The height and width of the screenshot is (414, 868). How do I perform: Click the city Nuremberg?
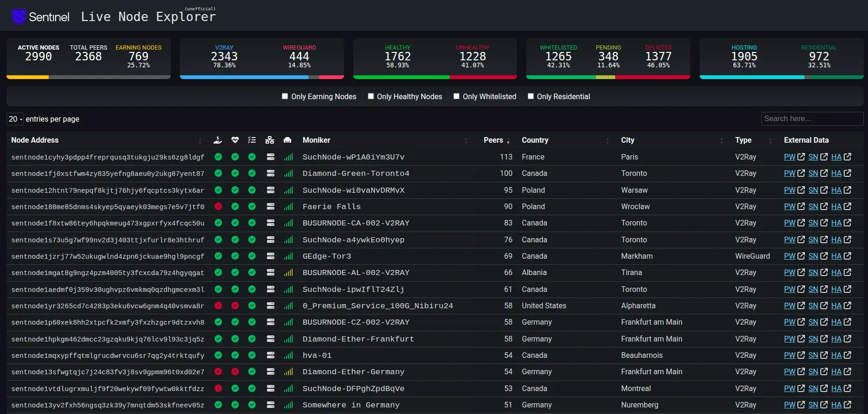tap(639, 405)
